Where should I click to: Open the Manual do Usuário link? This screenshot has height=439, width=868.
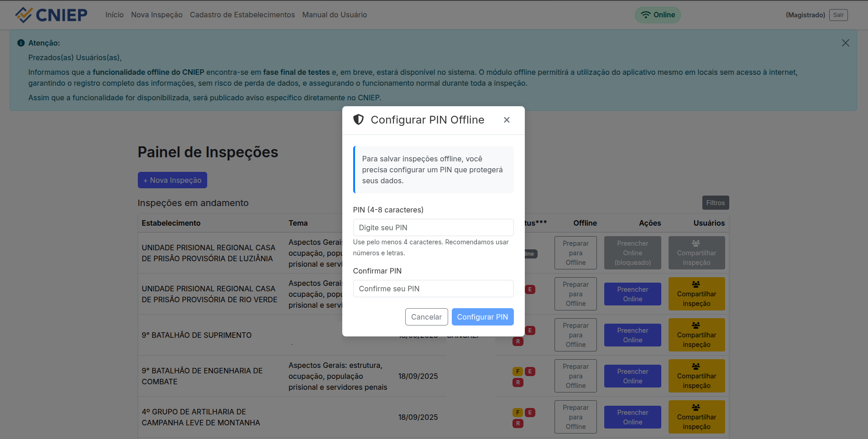(x=334, y=15)
